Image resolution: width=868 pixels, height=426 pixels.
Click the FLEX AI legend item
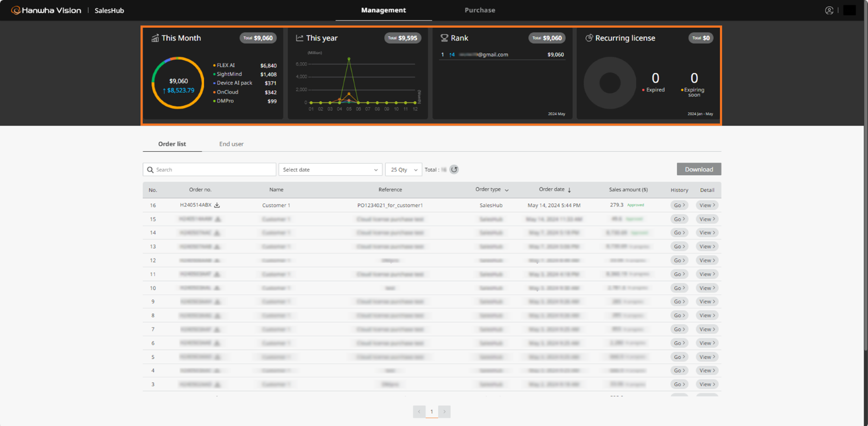click(224, 66)
